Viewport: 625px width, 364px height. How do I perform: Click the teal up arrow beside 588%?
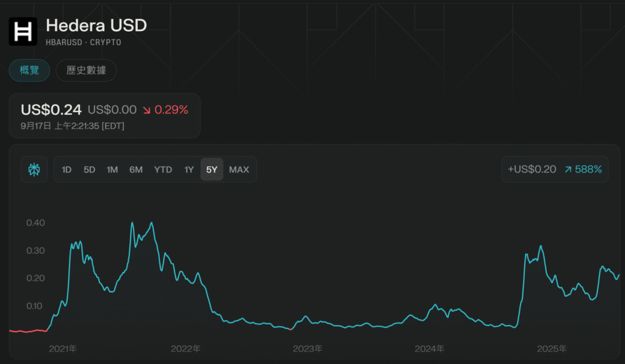(x=568, y=170)
